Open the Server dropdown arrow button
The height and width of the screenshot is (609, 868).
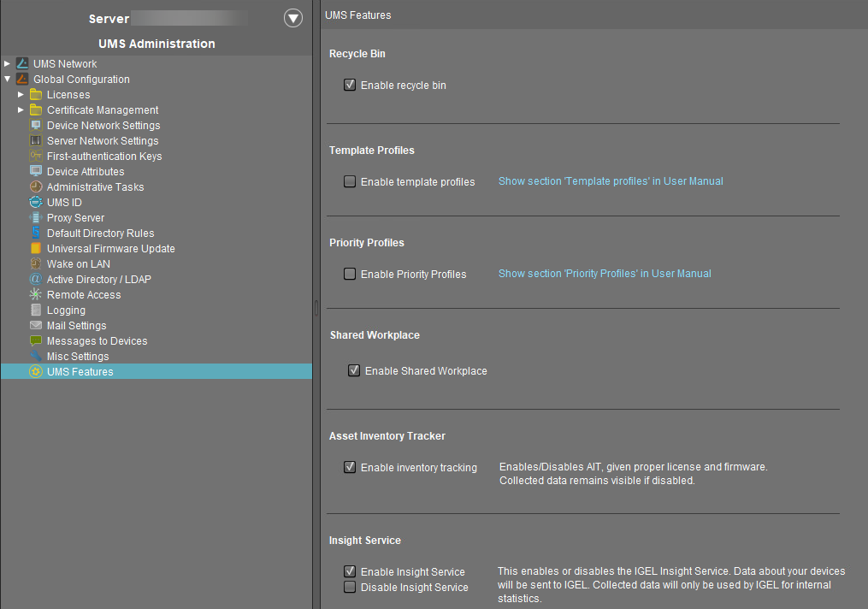click(293, 18)
